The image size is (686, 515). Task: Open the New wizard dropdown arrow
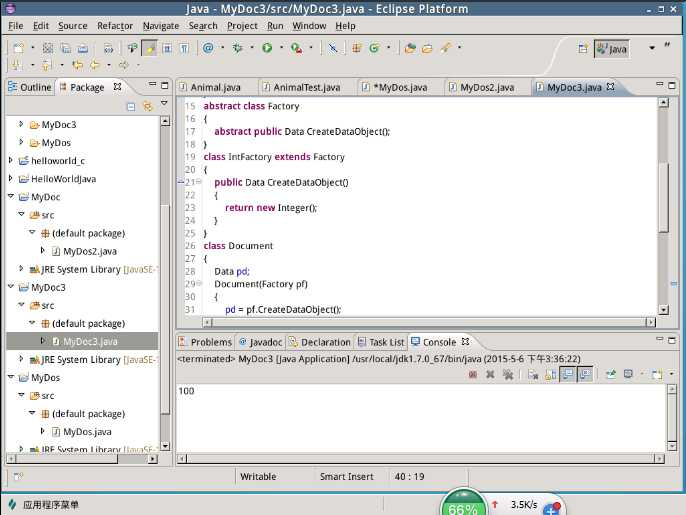click(x=32, y=48)
